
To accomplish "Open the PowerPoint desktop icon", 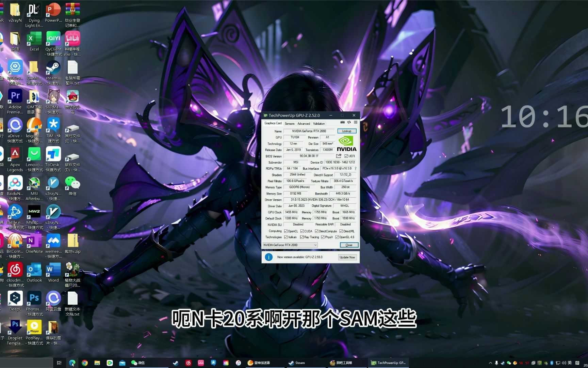I will (x=53, y=12).
